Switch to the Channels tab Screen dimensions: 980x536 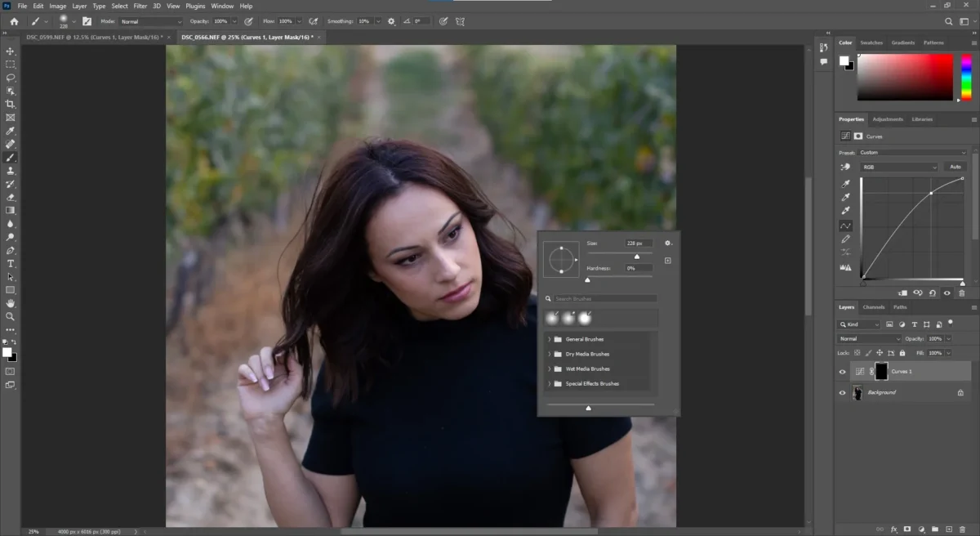(874, 307)
